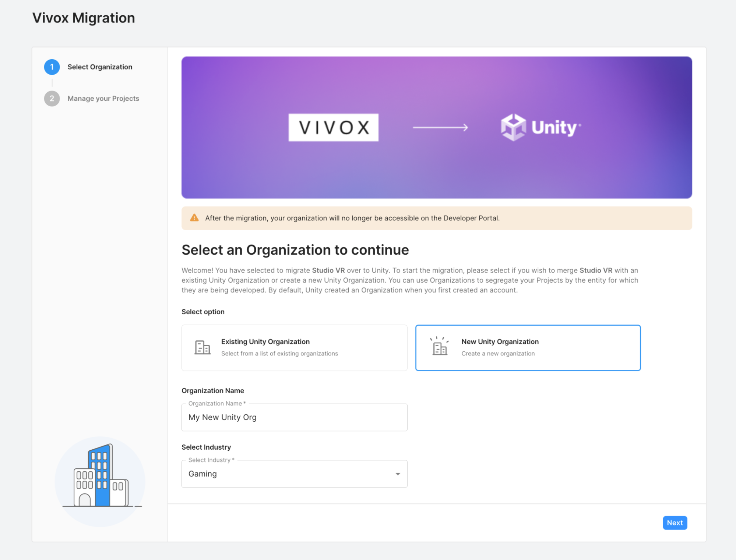Expand the Gaming industry combo box

coord(294,474)
